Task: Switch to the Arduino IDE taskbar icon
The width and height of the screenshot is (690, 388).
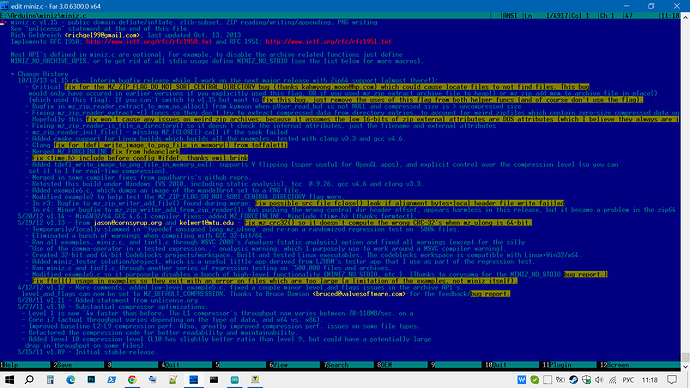Action: [x=235, y=380]
